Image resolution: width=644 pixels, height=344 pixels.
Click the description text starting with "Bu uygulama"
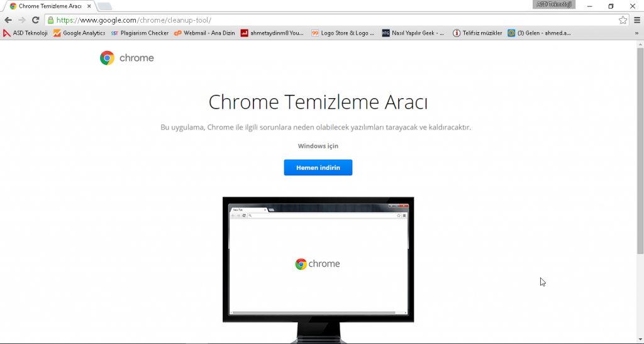click(316, 127)
